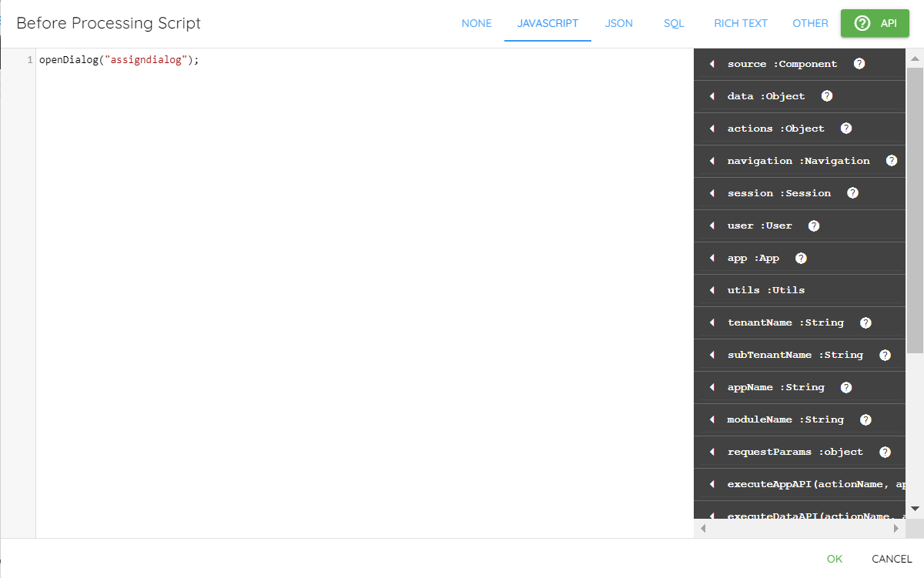Show help for tenantName :String
The image size is (924, 578).
pos(865,322)
